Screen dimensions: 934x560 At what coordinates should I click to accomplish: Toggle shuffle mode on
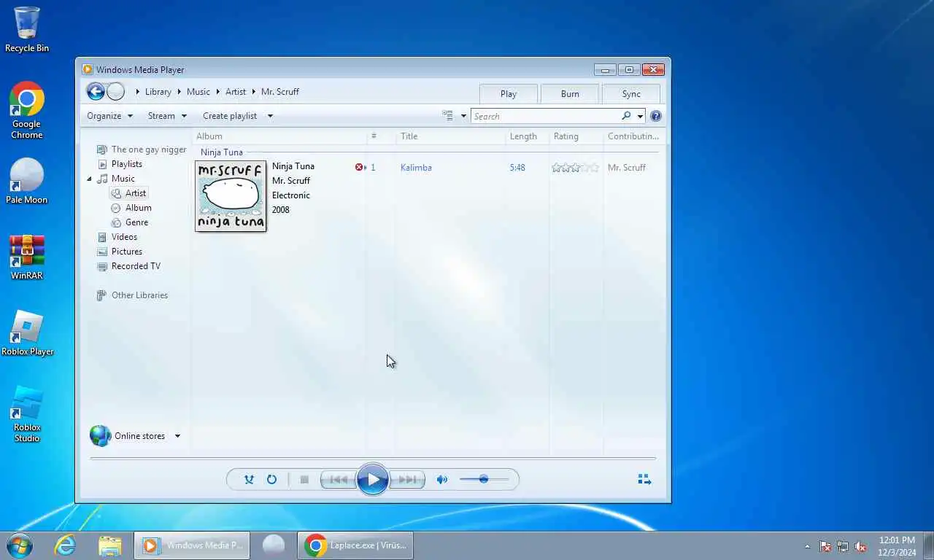[x=249, y=479]
